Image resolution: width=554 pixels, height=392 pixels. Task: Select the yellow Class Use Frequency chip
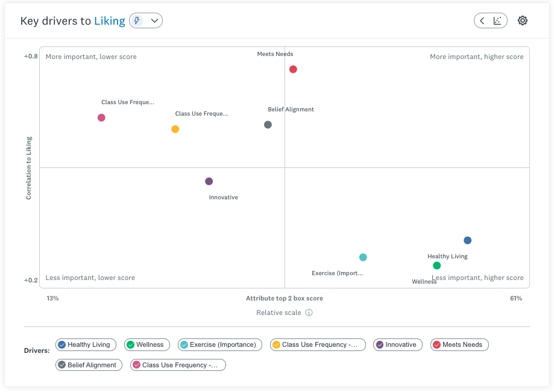317,344
